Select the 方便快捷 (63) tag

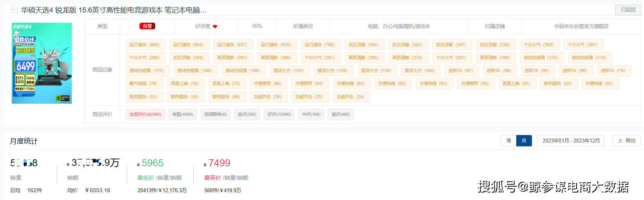pos(351,83)
